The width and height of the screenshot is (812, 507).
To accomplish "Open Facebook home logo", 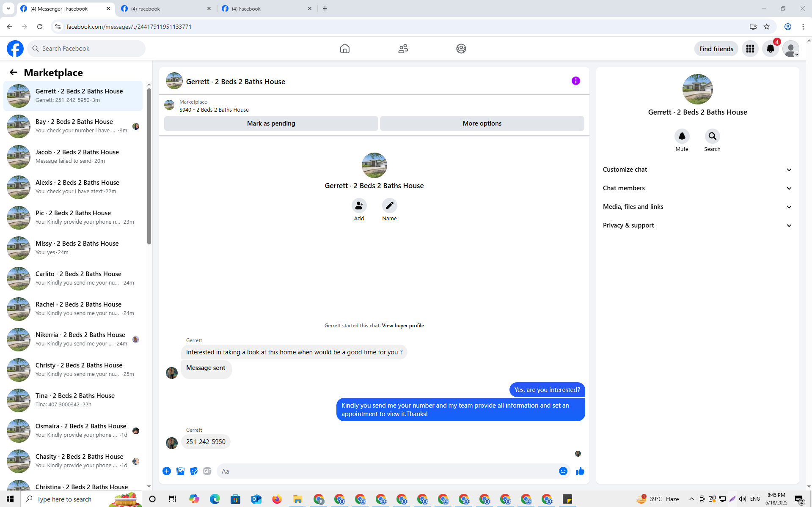I will [15, 49].
